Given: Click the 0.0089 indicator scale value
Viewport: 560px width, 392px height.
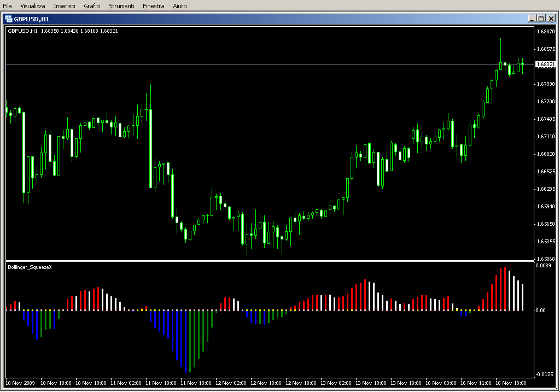Looking at the screenshot, I should tap(543, 265).
